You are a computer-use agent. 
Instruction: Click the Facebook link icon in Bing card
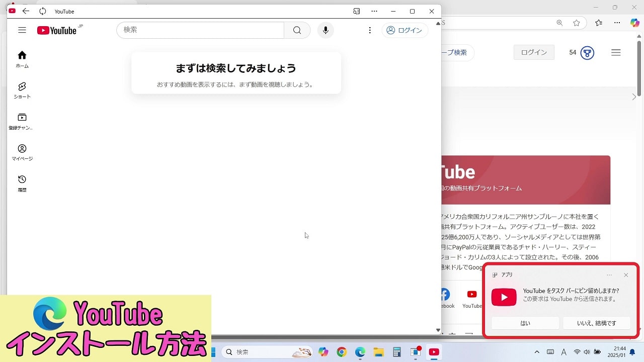pos(445,294)
